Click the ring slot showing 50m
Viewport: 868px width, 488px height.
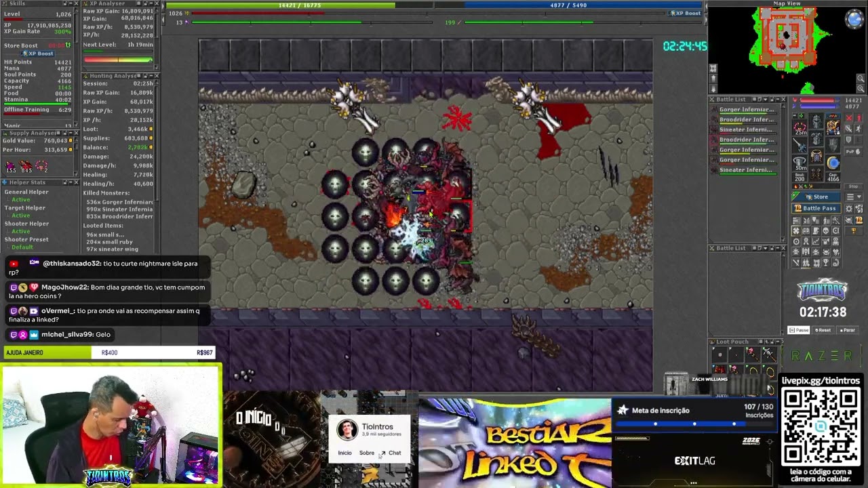coord(800,163)
